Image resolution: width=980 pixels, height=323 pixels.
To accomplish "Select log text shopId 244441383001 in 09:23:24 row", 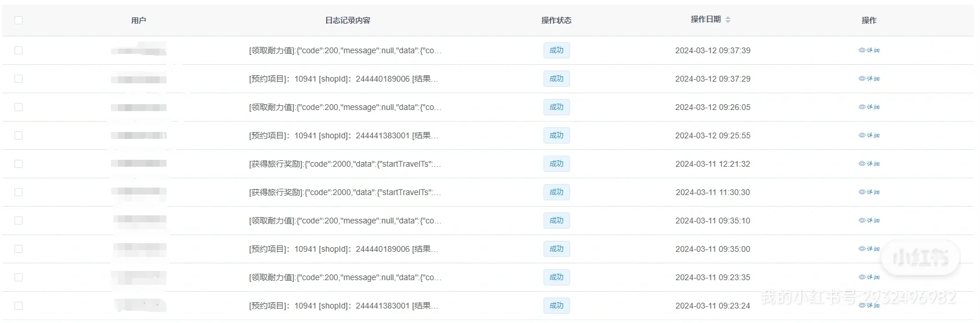I will coord(364,306).
